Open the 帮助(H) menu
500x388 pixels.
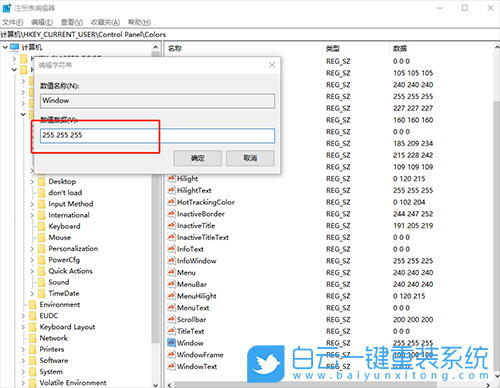pos(139,22)
